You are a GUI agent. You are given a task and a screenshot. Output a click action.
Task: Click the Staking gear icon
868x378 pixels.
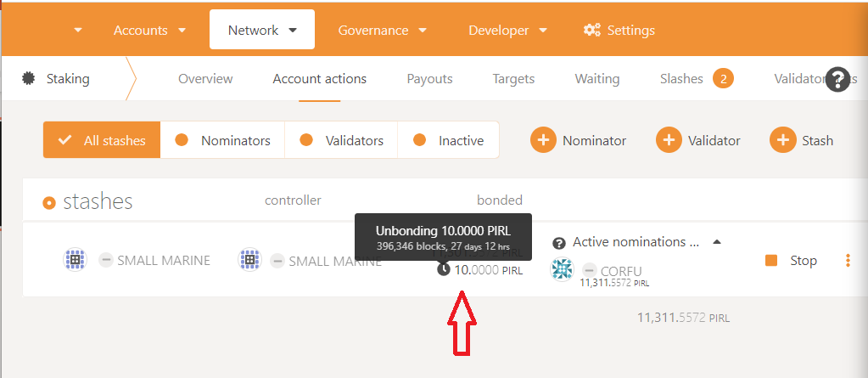pos(28,79)
